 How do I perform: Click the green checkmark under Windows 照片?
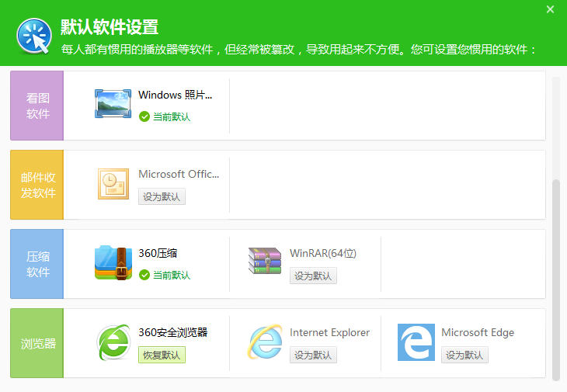point(144,116)
